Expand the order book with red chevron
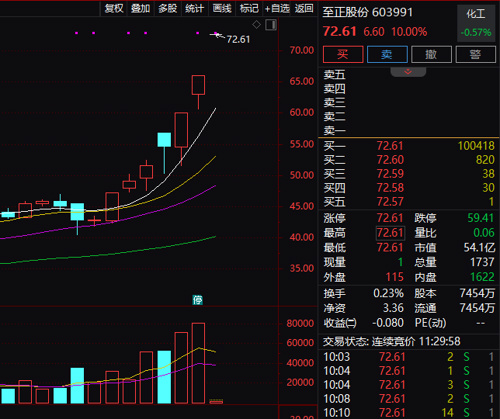500x419 pixels. pyautogui.click(x=408, y=72)
